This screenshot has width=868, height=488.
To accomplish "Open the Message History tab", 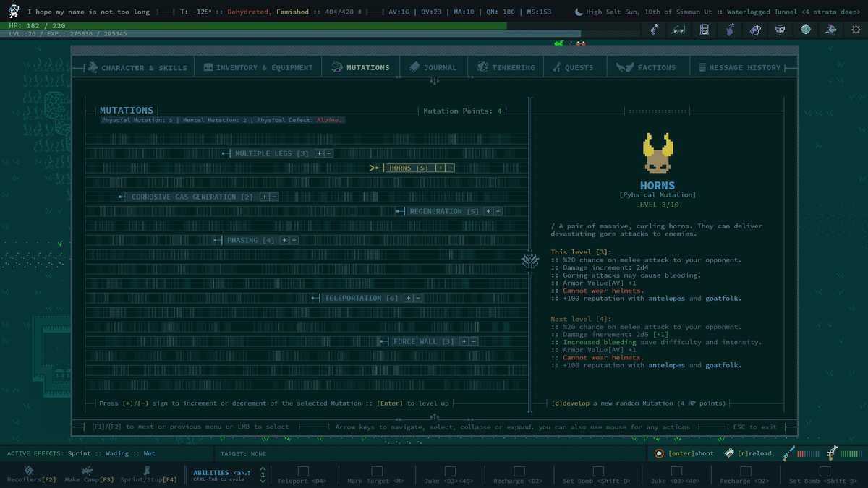I will pyautogui.click(x=739, y=67).
